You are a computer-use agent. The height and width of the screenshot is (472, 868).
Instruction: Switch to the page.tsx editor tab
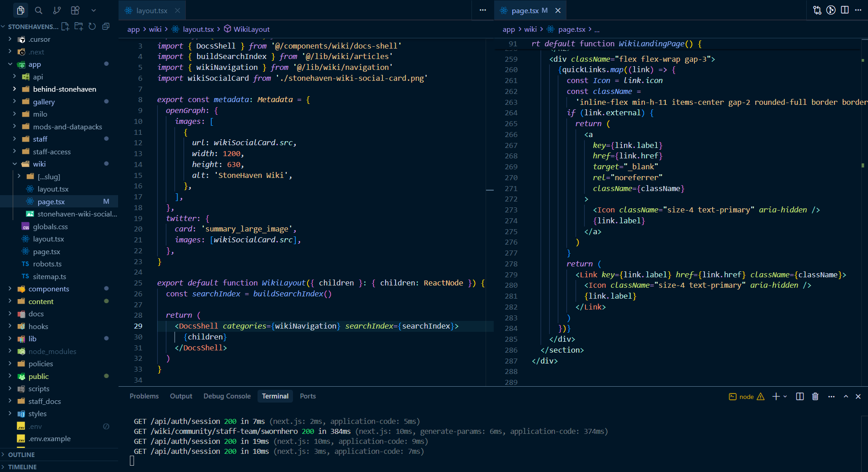[530, 10]
